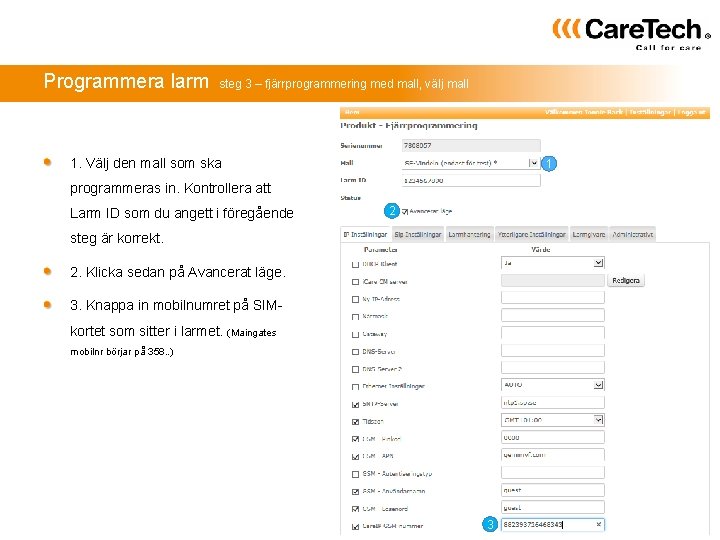The width and height of the screenshot is (720, 540).
Task: Enable the Nätmask checkbox
Action: click(355, 317)
